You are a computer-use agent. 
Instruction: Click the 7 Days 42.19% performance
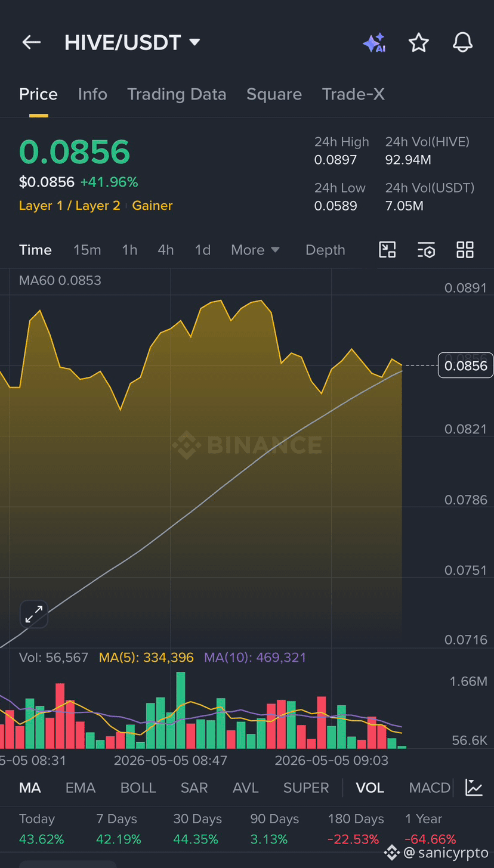click(118, 829)
